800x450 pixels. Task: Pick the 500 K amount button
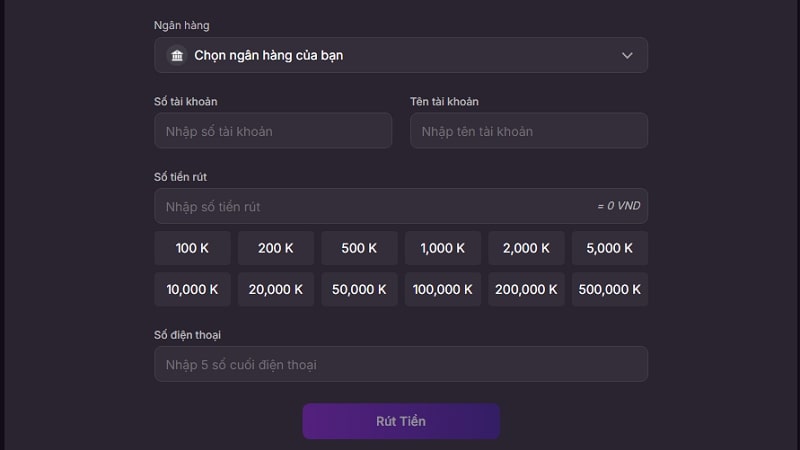point(359,248)
